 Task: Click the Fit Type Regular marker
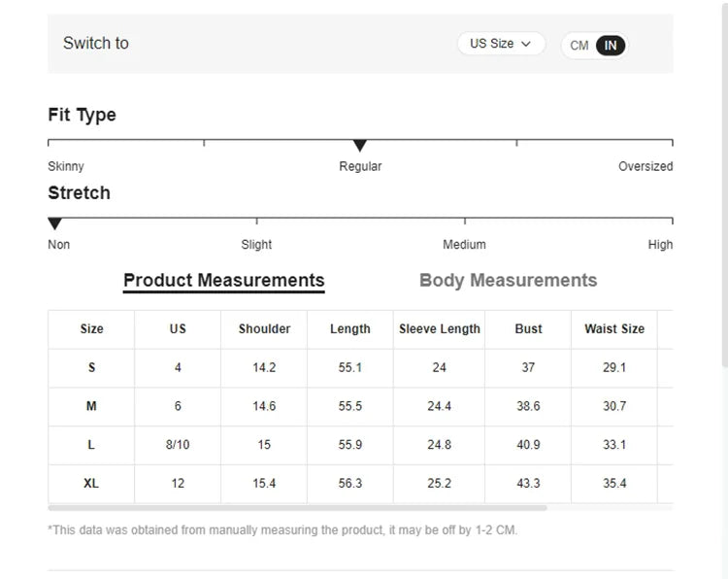(x=360, y=146)
